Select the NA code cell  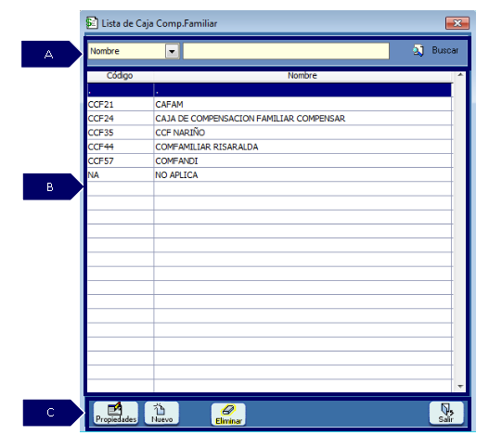tap(121, 175)
